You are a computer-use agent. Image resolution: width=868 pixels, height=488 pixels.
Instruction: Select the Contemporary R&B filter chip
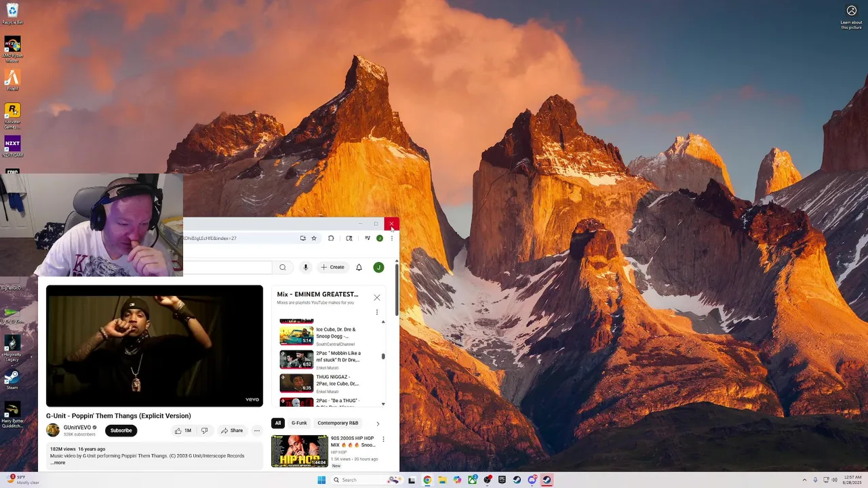(338, 423)
